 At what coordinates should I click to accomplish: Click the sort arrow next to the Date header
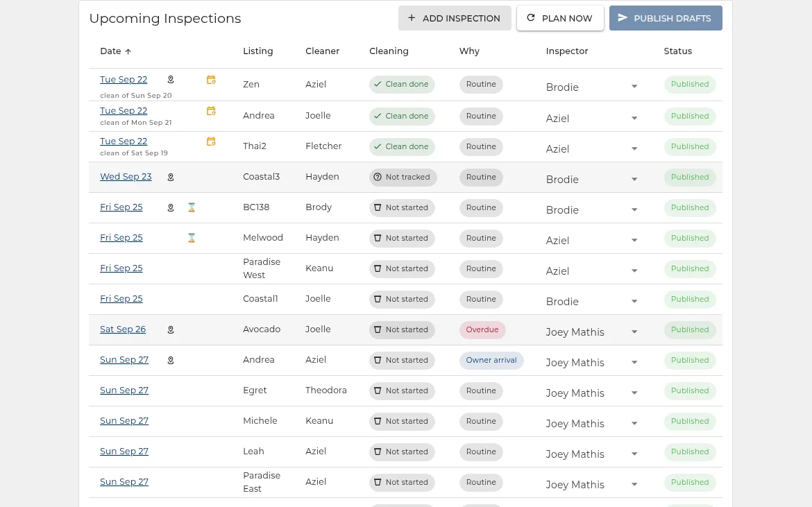[x=128, y=51]
